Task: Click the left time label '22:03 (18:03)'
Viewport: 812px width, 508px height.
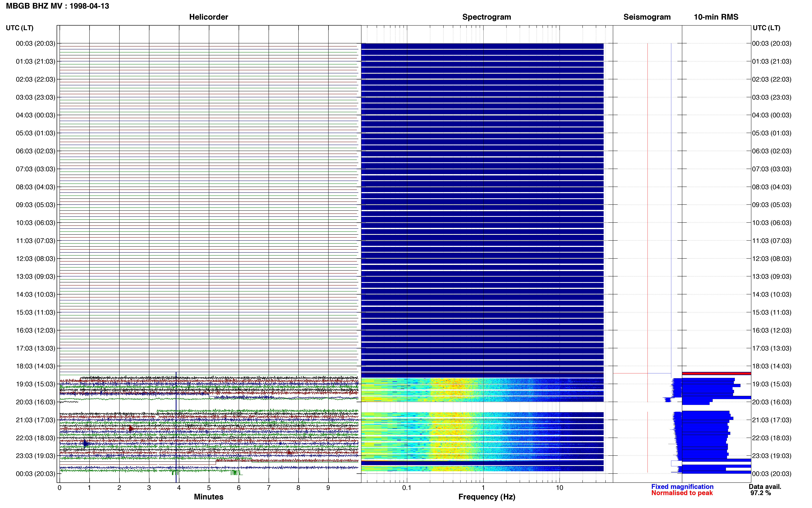Action: (36, 438)
